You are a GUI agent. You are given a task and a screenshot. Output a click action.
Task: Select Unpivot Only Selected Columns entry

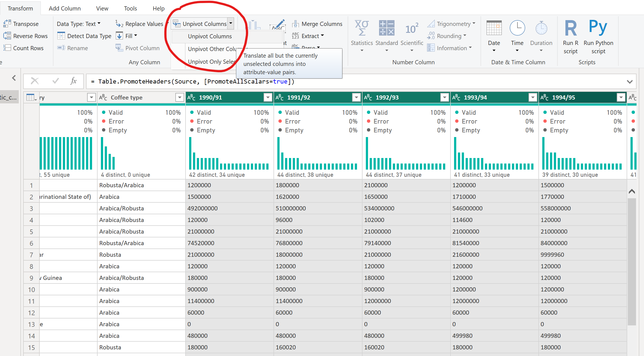click(211, 62)
